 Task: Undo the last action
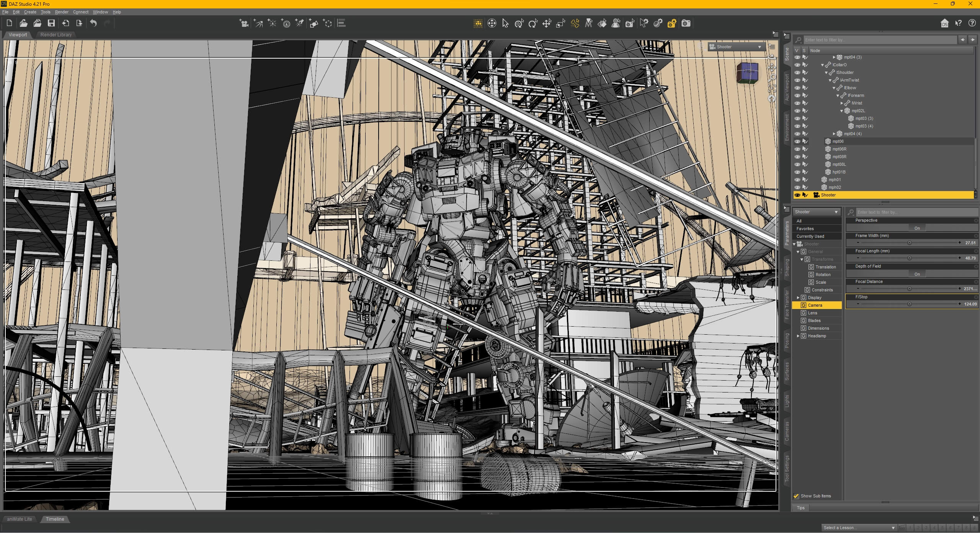point(93,23)
